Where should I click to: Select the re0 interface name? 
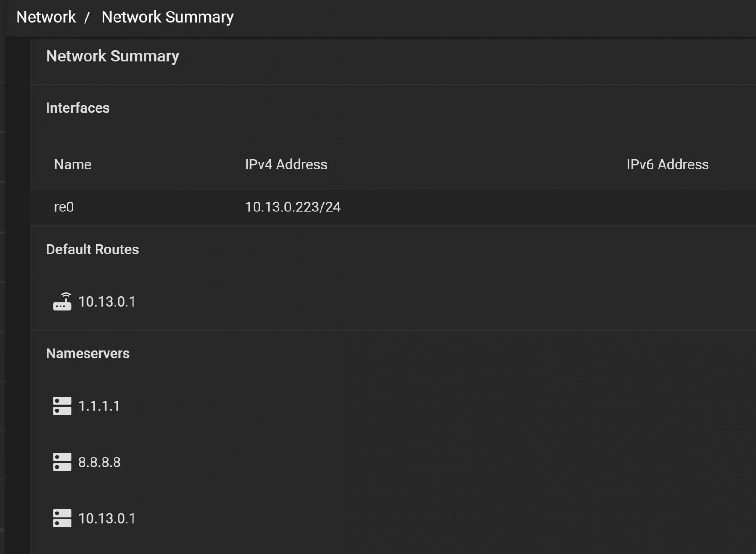click(64, 207)
